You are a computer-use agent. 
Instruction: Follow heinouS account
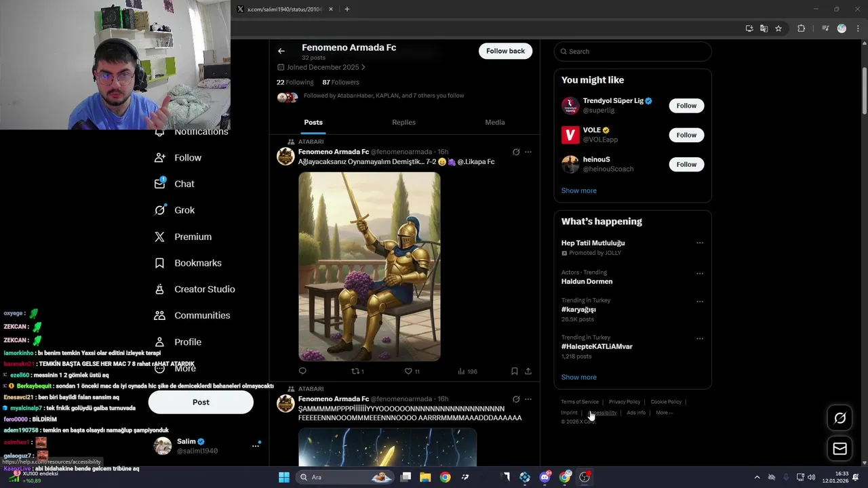click(686, 164)
